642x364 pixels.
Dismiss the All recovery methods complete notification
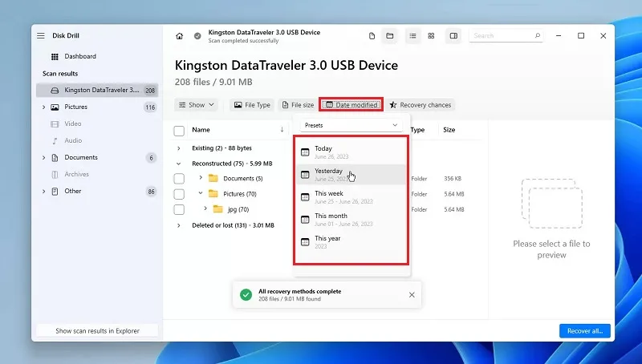click(x=412, y=295)
